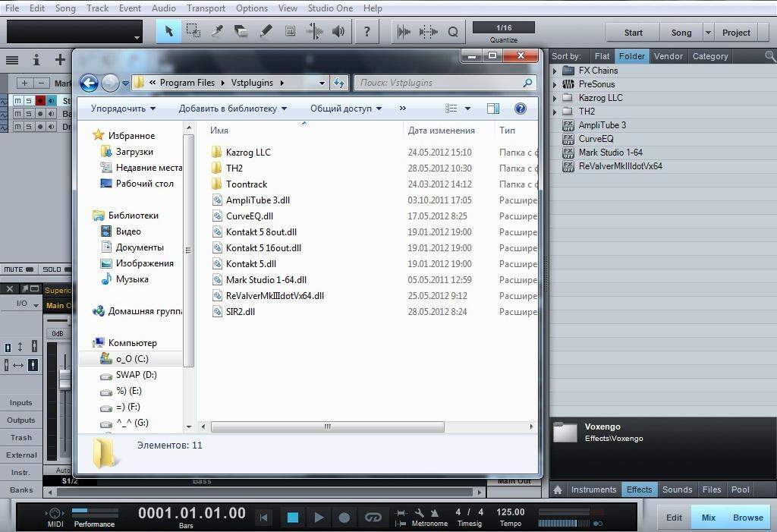Screen dimensions: 777x532
Task: Activate the Listen speaker tool
Action: [338, 32]
